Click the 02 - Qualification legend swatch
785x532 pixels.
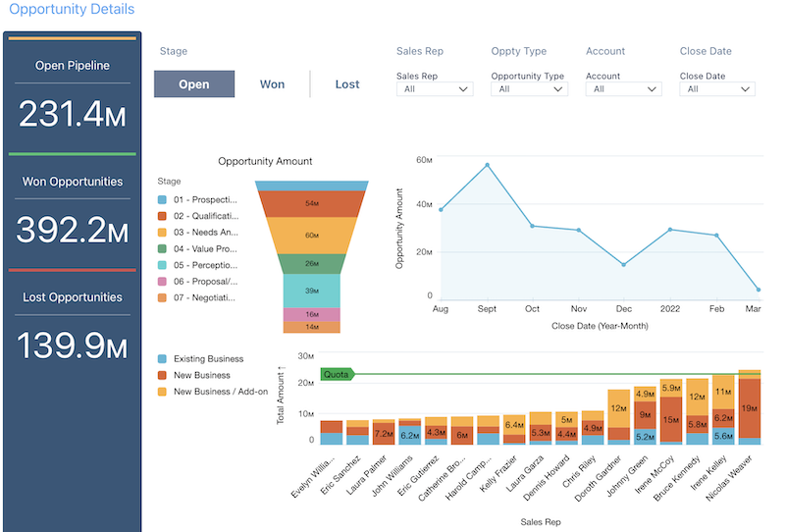[x=162, y=216]
